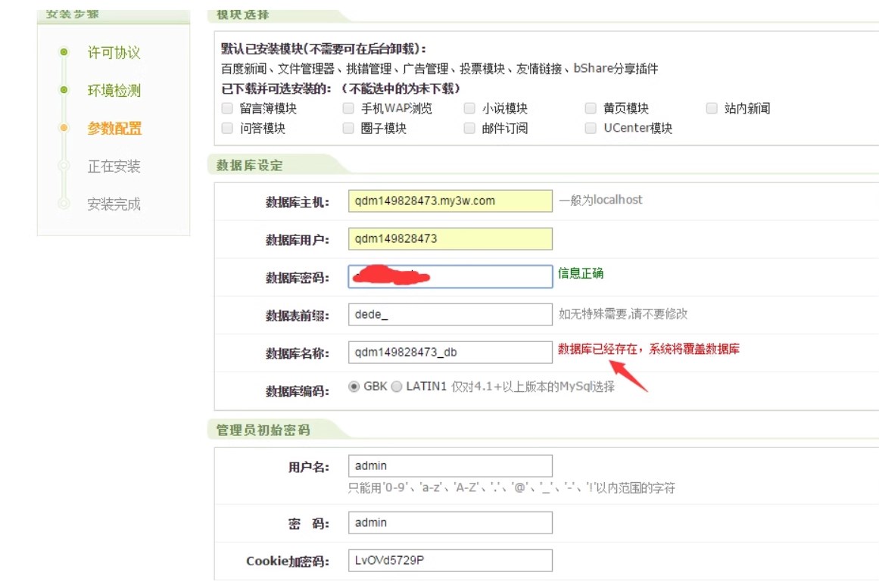This screenshot has width=879, height=588.
Task: Focus the administrator 用户名 admin field
Action: point(450,465)
